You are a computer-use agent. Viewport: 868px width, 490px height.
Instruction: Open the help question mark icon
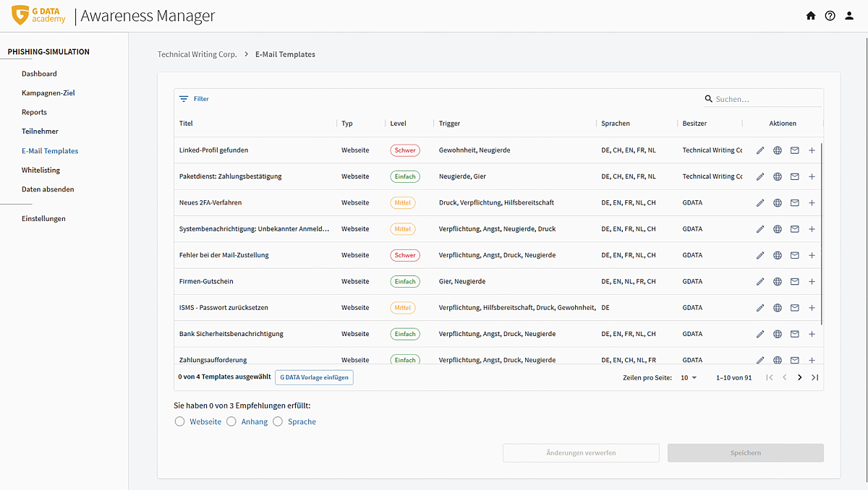point(830,16)
